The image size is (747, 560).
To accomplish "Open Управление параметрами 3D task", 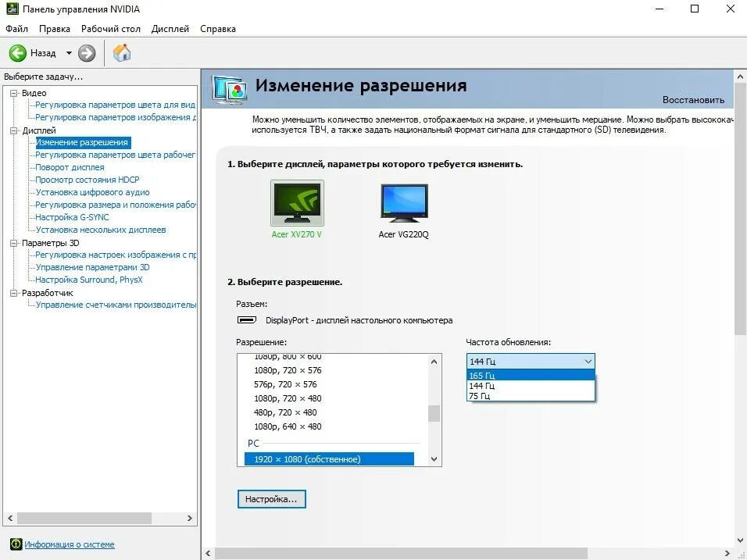I will coord(93,267).
